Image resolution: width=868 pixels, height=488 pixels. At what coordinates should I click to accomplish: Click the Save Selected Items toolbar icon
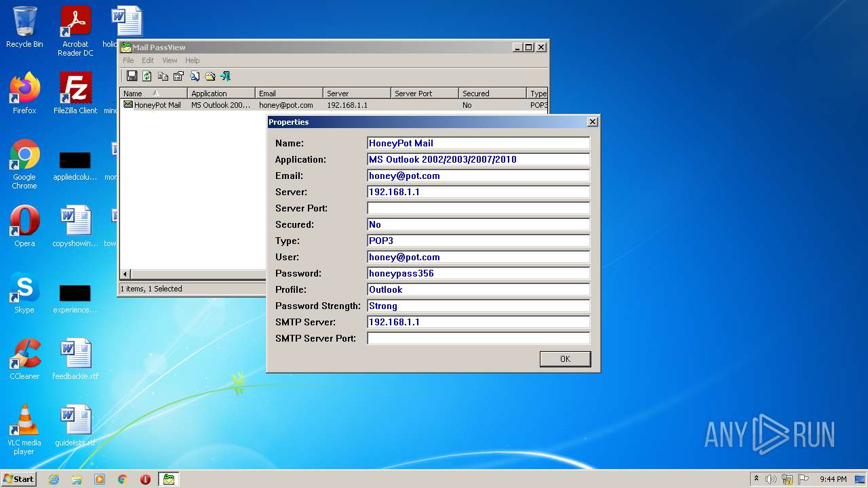[x=132, y=76]
